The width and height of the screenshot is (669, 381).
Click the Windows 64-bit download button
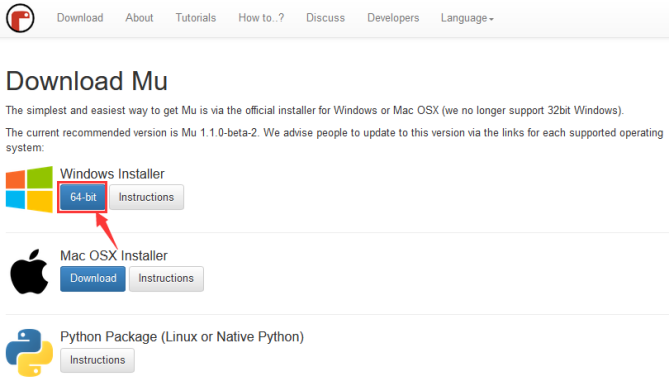[x=83, y=197]
